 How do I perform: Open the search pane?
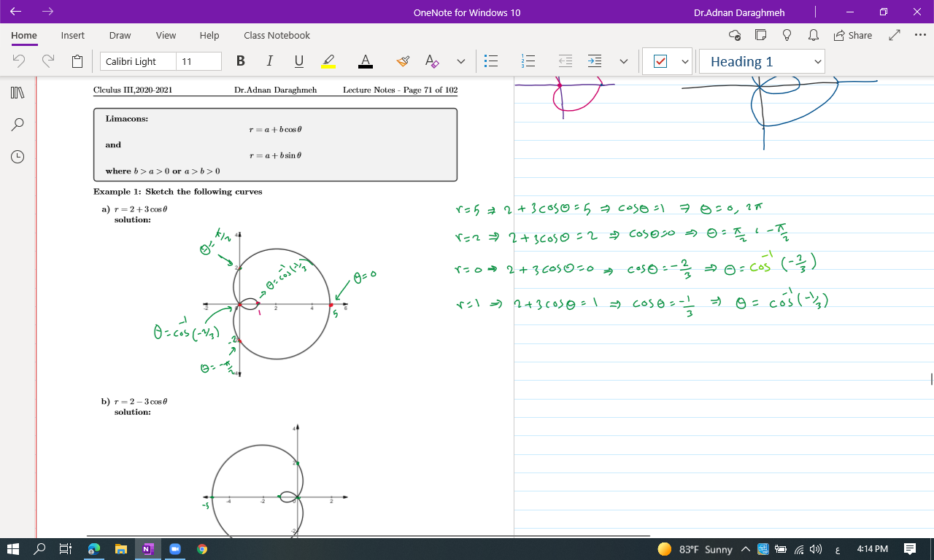coord(18,125)
